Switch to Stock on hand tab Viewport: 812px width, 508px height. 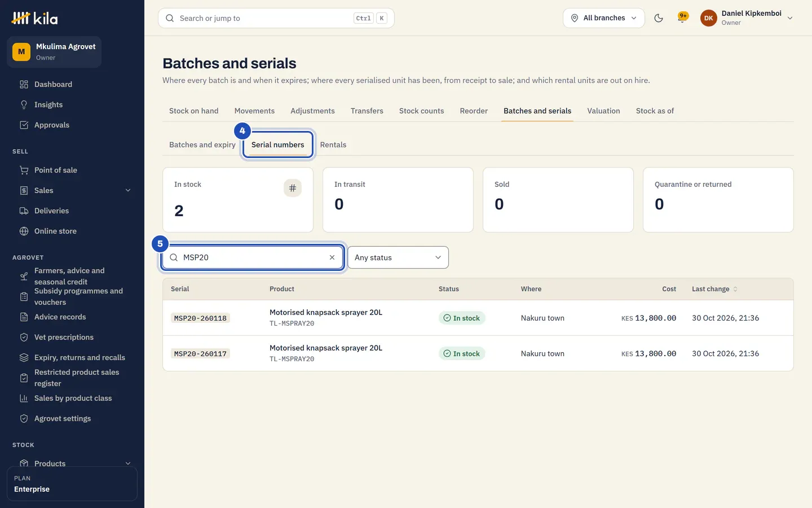[194, 111]
